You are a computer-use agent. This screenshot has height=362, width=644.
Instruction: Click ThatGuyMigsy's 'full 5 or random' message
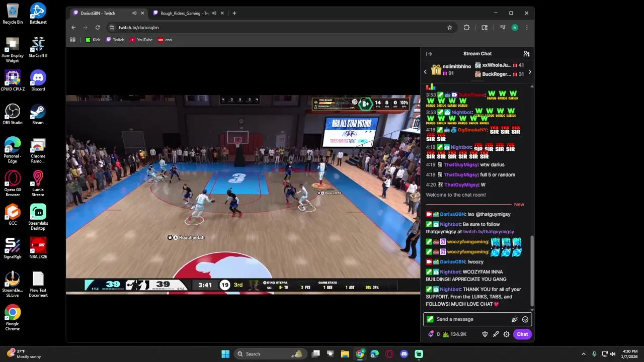coord(498,174)
